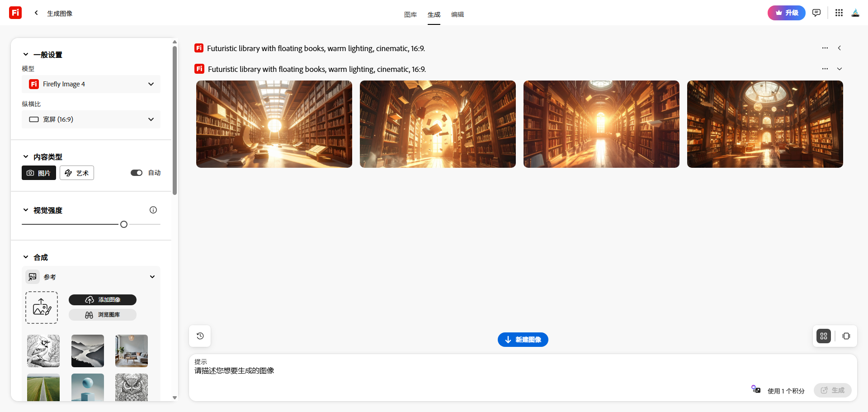Open the feedback chat icon
Image resolution: width=868 pixels, height=412 pixels.
click(816, 13)
